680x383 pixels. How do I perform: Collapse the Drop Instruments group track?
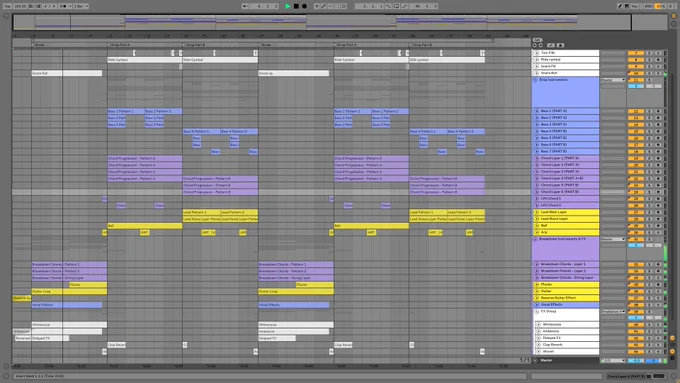click(x=535, y=80)
